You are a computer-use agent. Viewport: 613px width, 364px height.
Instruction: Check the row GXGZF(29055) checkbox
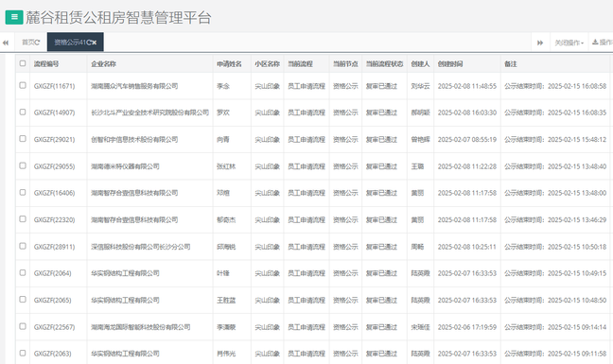click(23, 165)
